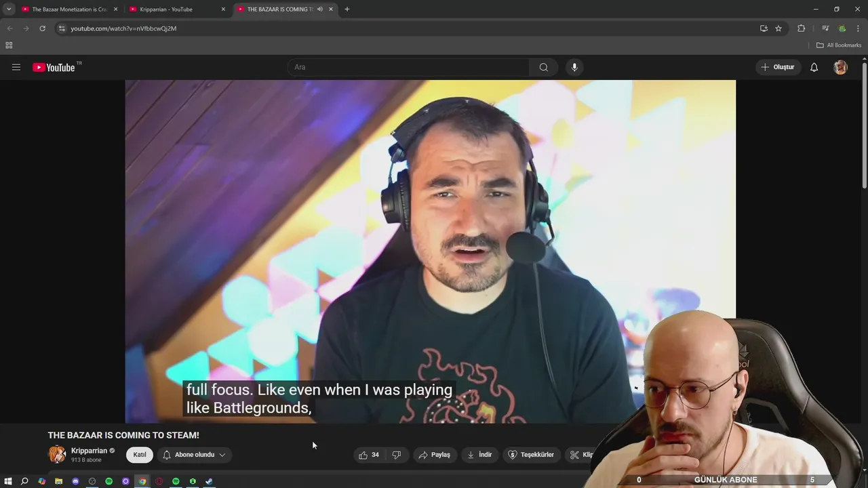Open Windows taskbar search
Screen dimensions: 868x488
pyautogui.click(x=24, y=481)
